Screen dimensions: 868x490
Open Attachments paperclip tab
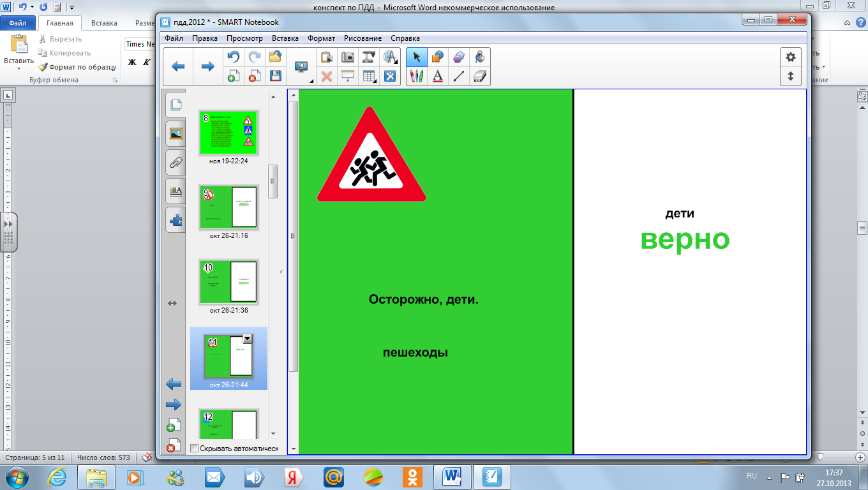[175, 162]
